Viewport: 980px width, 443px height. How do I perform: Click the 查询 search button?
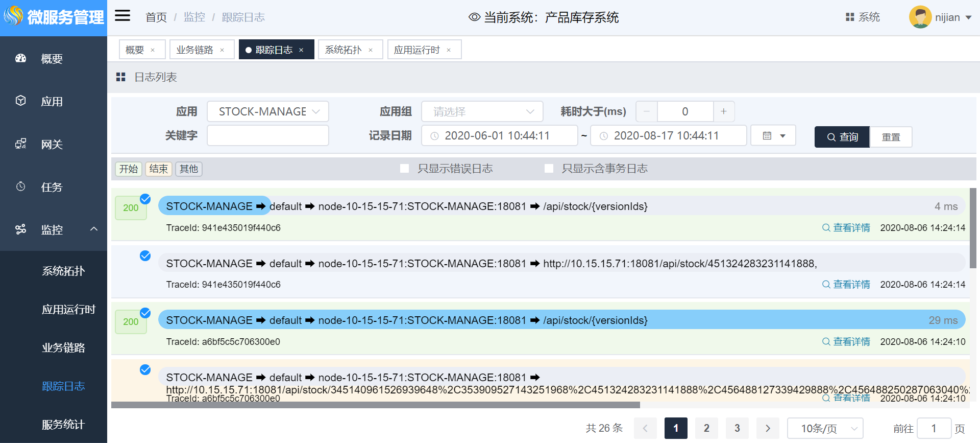coord(842,137)
